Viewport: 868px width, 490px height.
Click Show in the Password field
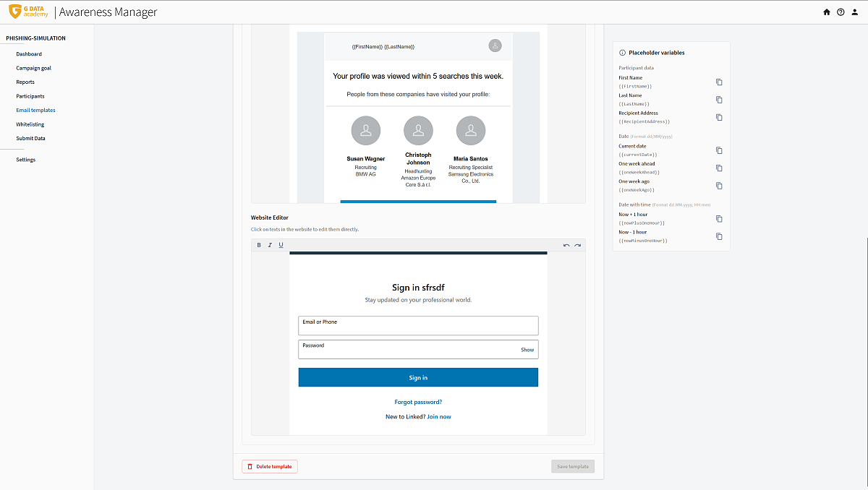click(x=527, y=350)
